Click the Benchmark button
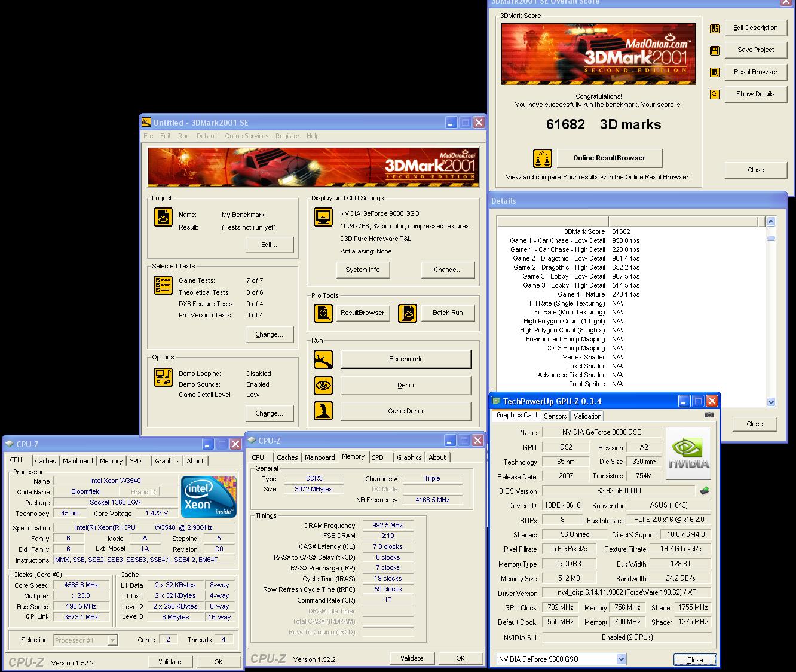This screenshot has height=672, width=796. coord(406,359)
